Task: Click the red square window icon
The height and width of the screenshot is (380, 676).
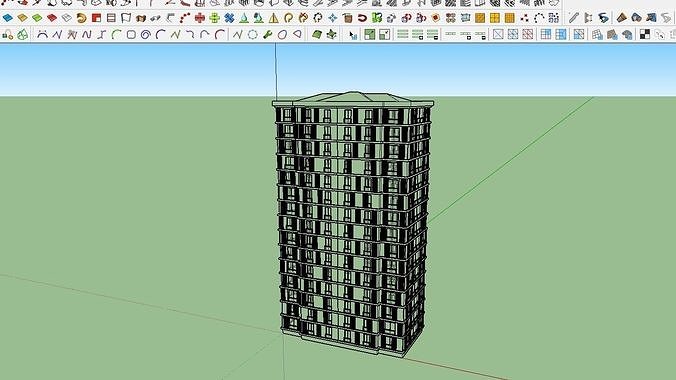Action: (97, 18)
